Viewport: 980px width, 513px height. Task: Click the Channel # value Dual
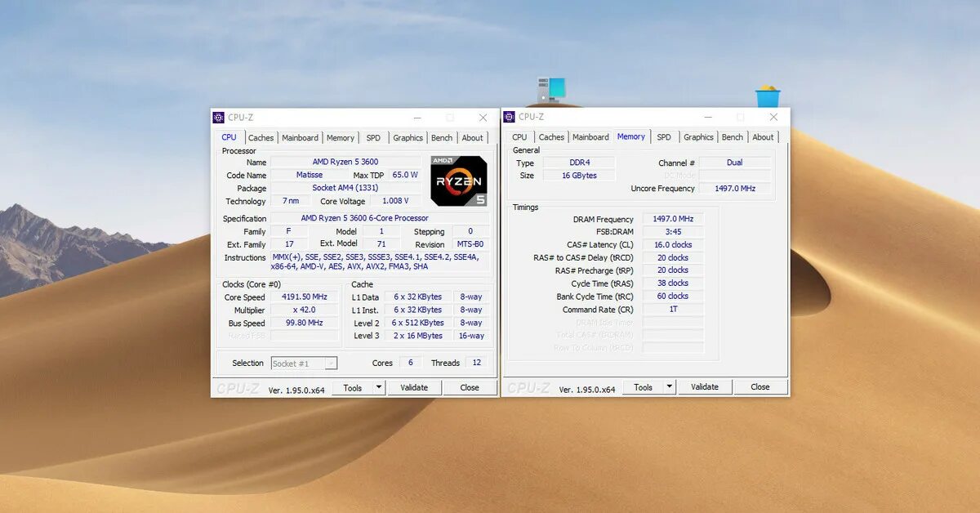tap(735, 163)
